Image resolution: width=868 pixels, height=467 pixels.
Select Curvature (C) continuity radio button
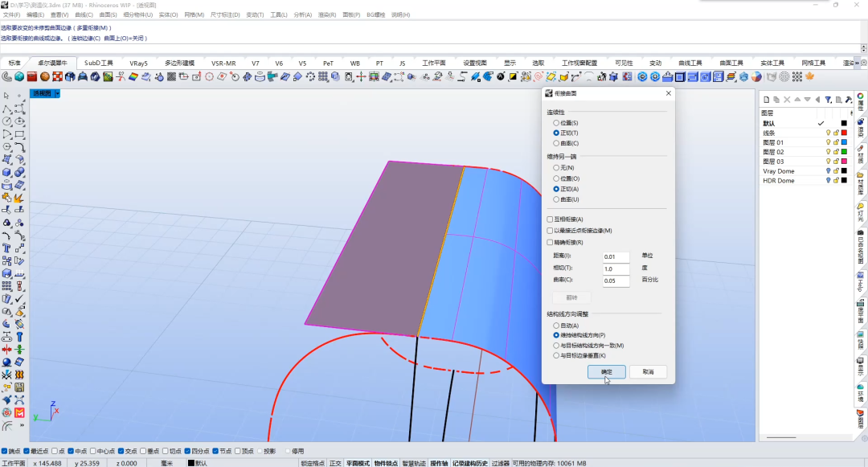(556, 143)
